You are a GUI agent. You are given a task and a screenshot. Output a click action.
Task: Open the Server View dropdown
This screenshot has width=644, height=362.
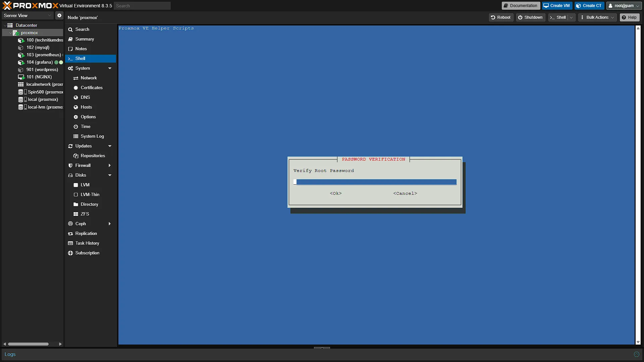[x=28, y=15]
